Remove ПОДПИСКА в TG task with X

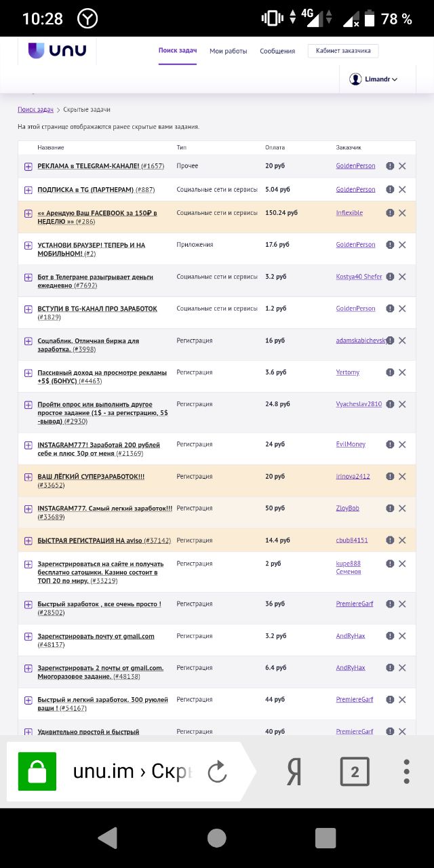tap(402, 190)
